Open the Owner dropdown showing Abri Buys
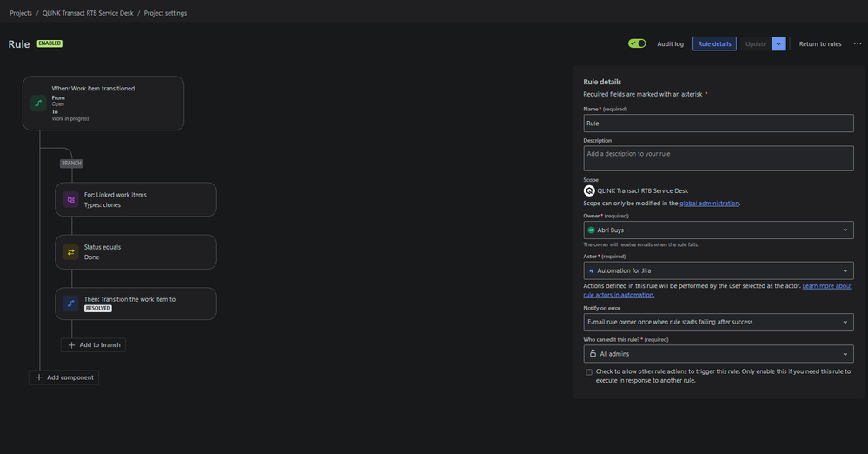The width and height of the screenshot is (868, 454). (x=719, y=230)
